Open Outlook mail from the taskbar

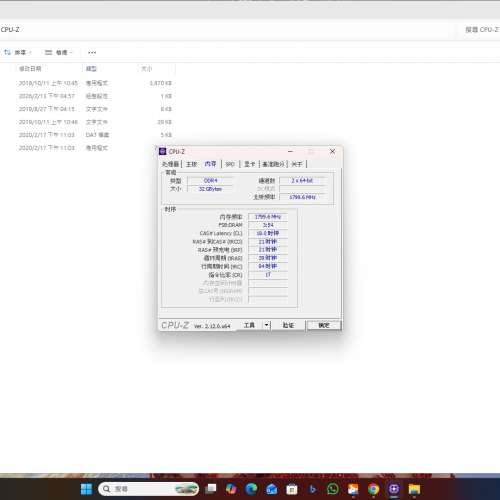[x=272, y=489]
